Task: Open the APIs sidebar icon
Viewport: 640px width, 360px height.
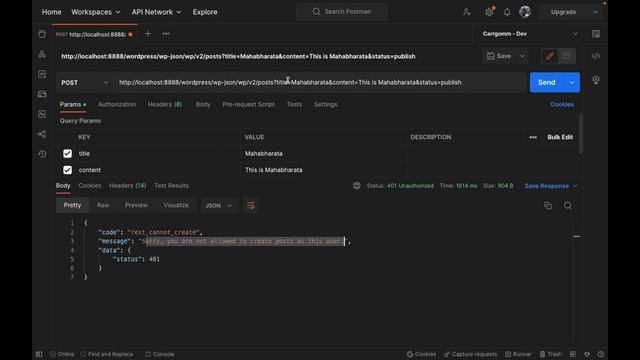Action: pos(42,54)
